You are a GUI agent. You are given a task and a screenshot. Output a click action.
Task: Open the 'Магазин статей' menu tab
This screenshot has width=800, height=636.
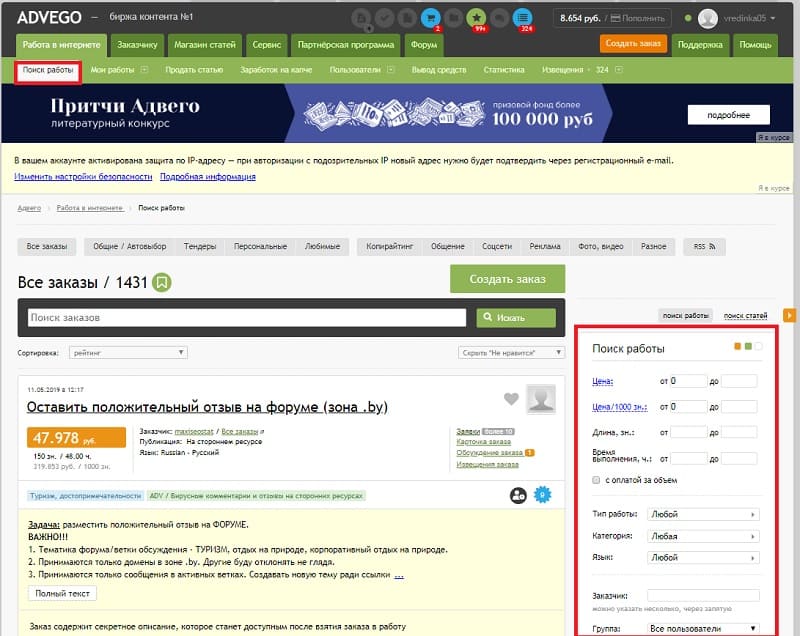tap(204, 45)
